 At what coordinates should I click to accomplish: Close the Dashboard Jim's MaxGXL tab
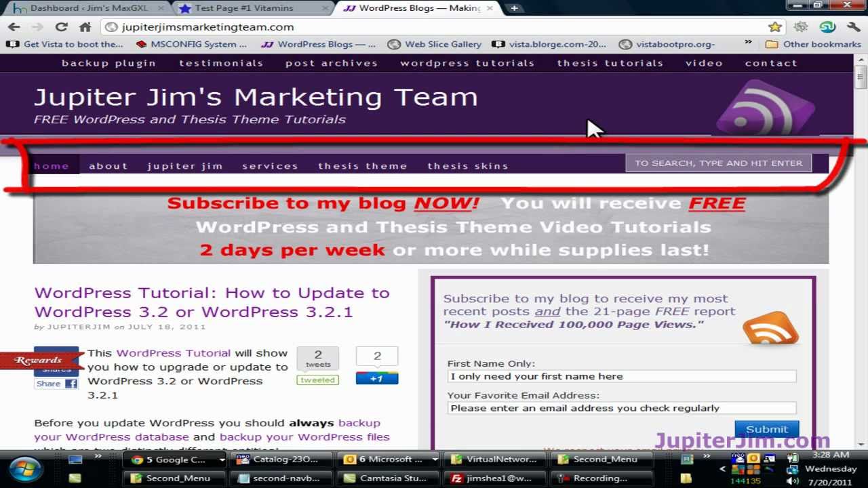(x=161, y=8)
